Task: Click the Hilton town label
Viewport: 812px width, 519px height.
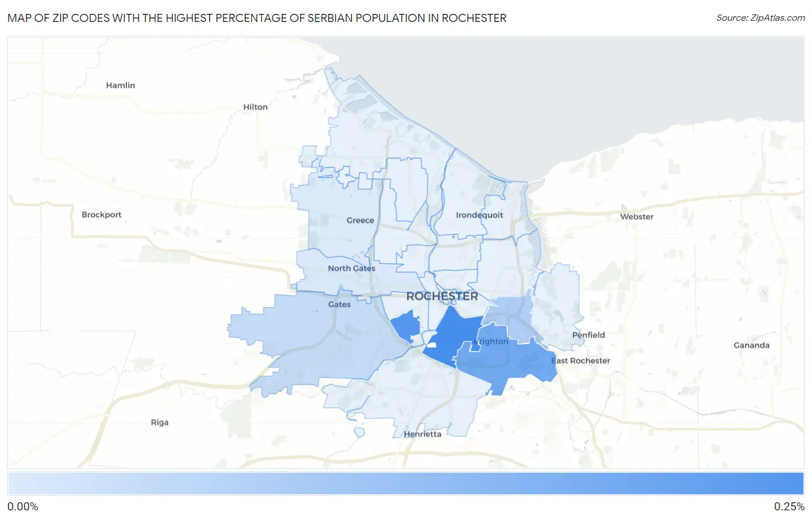Action: point(255,107)
